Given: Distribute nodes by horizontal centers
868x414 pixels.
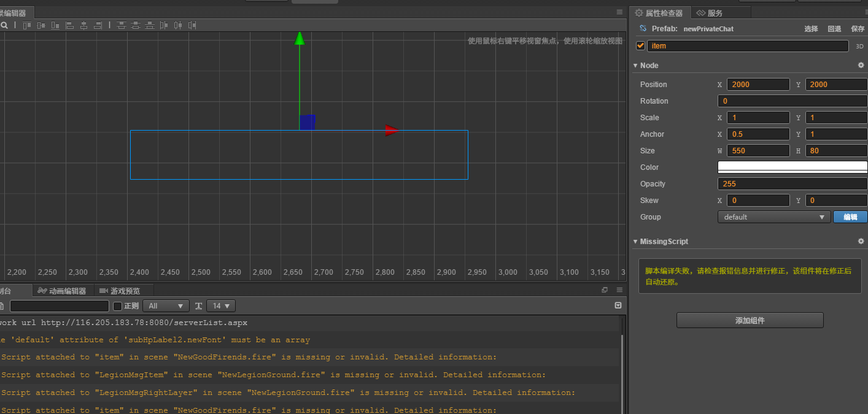Looking at the screenshot, I should coord(178,25).
